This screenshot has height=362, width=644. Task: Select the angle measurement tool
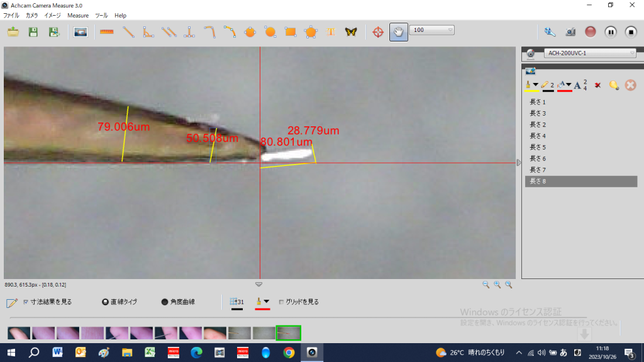(148, 31)
